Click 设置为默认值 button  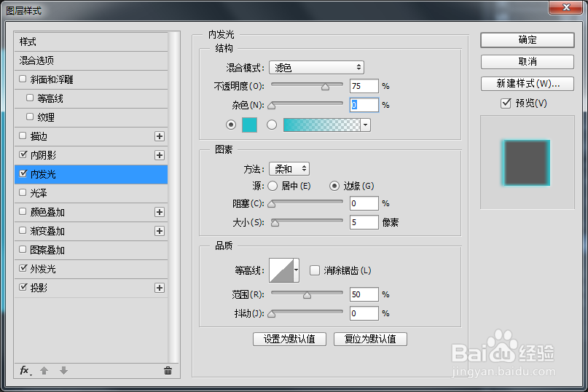(289, 339)
